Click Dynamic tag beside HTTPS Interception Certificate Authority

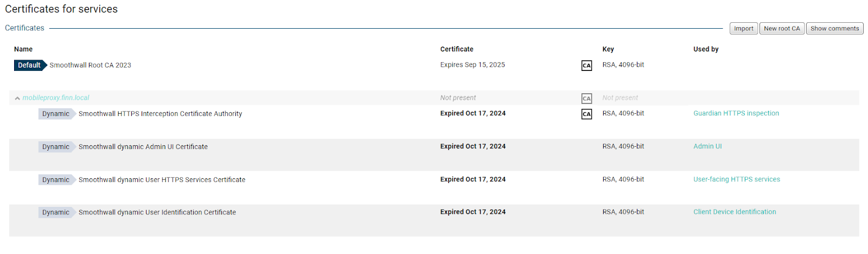pos(56,114)
